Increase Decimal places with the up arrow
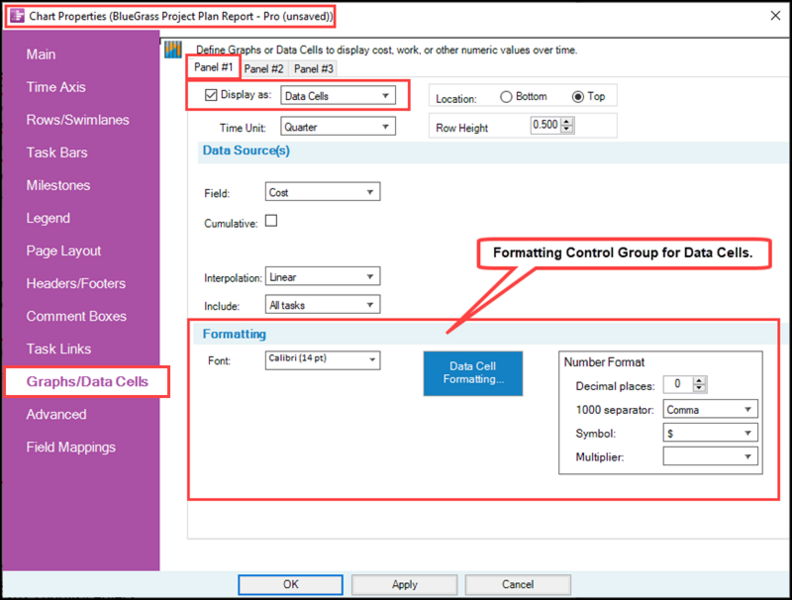 click(x=699, y=380)
